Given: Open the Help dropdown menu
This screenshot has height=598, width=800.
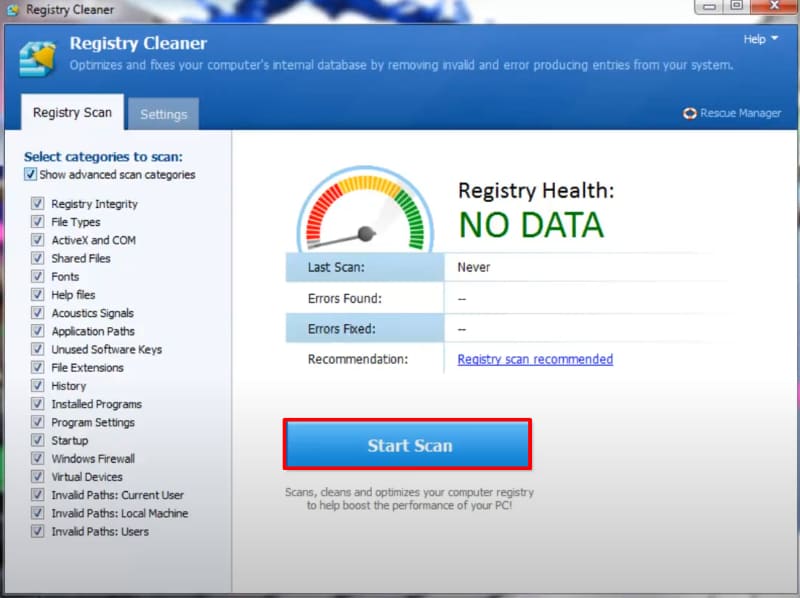Looking at the screenshot, I should (760, 39).
